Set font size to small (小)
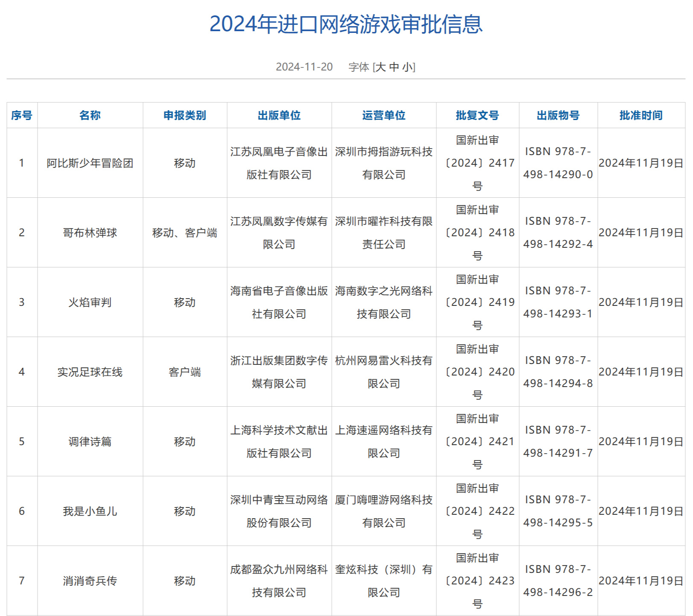 click(407, 67)
